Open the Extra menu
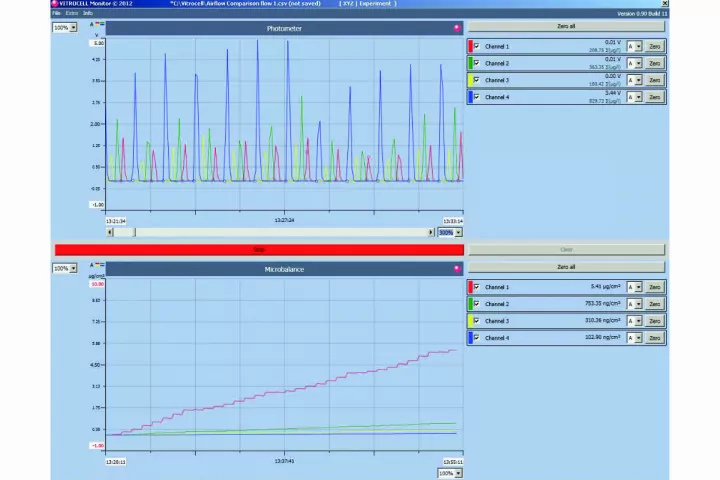The height and width of the screenshot is (480, 720). (72, 13)
